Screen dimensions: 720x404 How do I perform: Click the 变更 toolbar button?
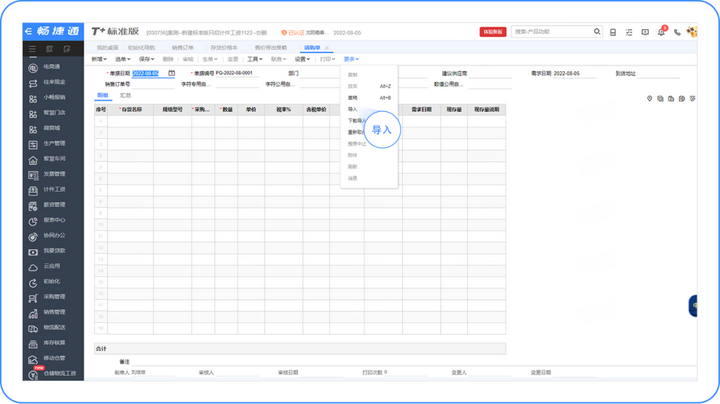click(233, 59)
